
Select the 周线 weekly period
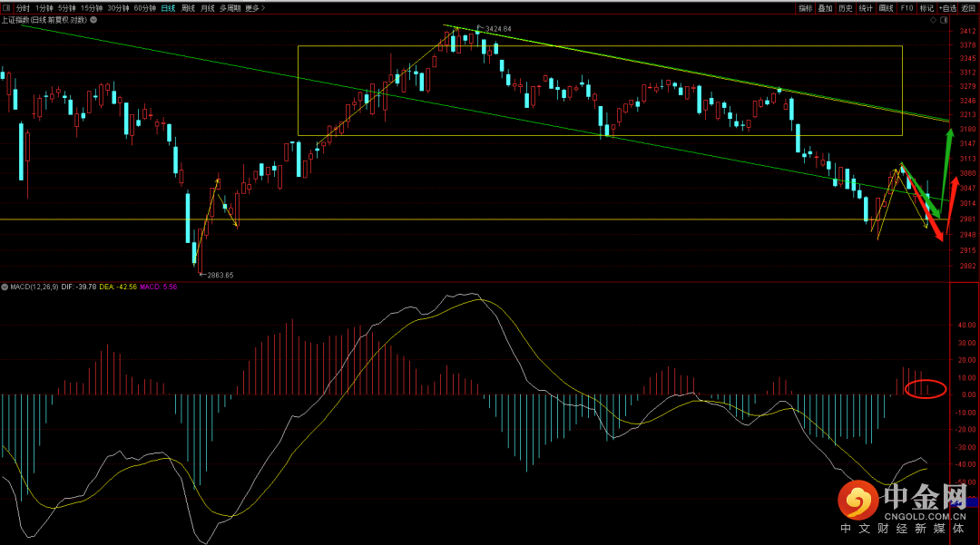click(188, 8)
